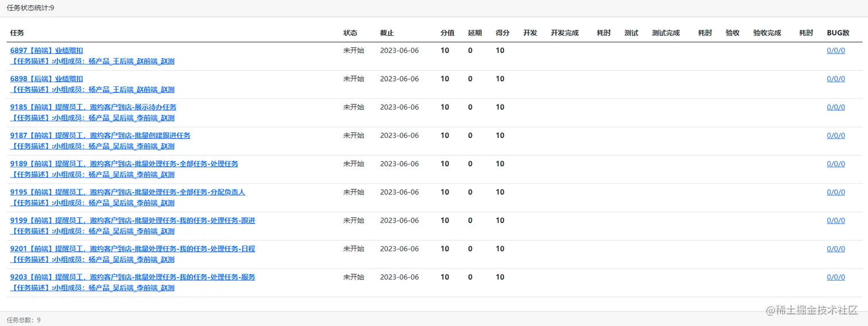Click 2023-06-06 deadline in task 6898 row
This screenshot has height=326, width=868.
(x=400, y=79)
